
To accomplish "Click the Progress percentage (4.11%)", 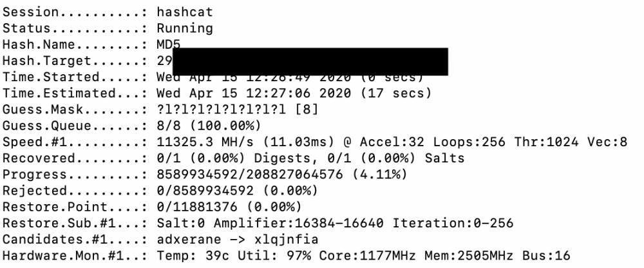I will 379,175.
